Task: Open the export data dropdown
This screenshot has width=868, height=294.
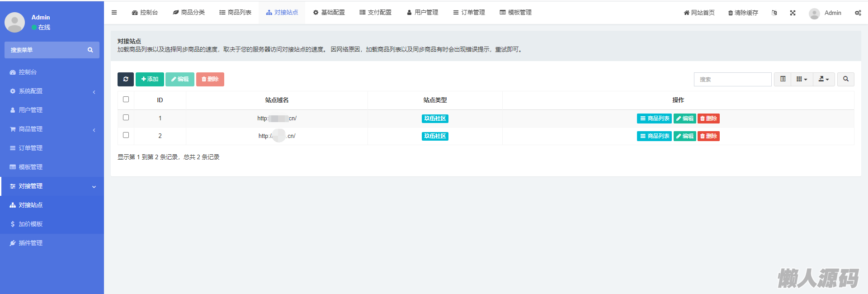Action: [x=824, y=79]
